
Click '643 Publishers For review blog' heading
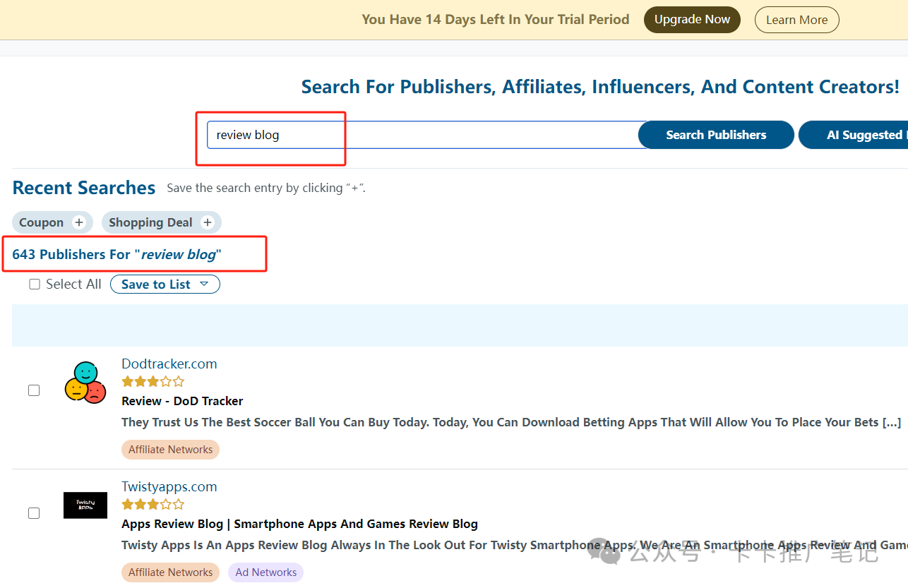117,255
